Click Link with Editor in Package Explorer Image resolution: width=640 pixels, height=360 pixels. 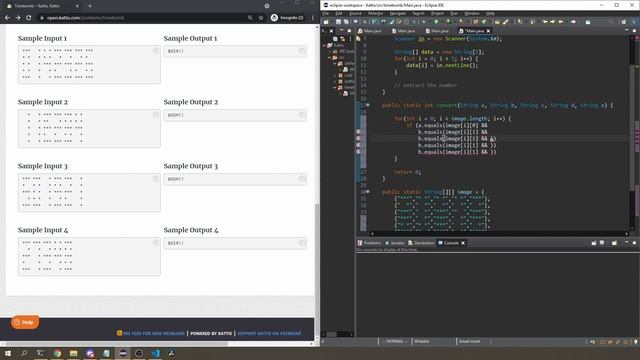click(x=342, y=39)
